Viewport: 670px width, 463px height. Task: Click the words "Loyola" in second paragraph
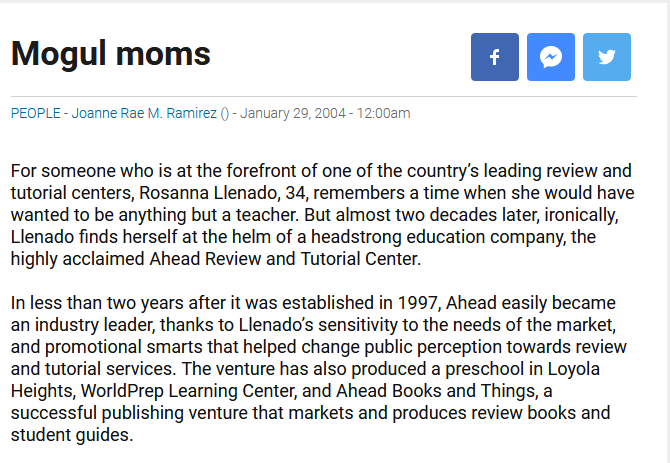point(574,369)
